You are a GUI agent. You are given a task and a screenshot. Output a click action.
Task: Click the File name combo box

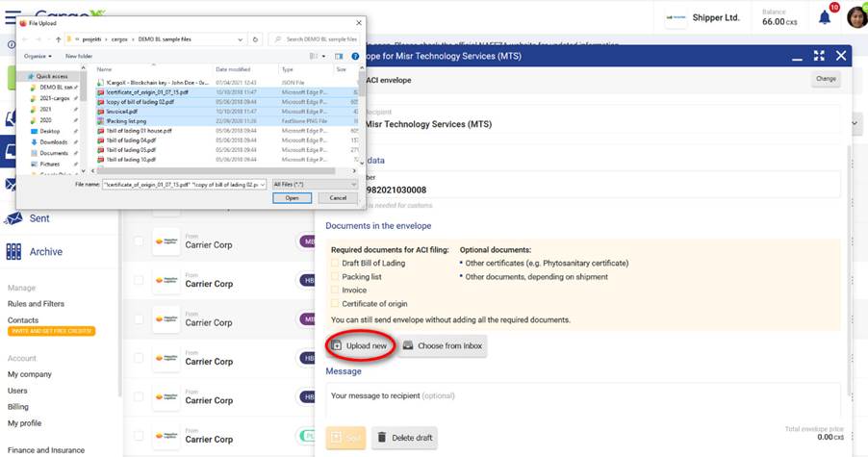(185, 184)
